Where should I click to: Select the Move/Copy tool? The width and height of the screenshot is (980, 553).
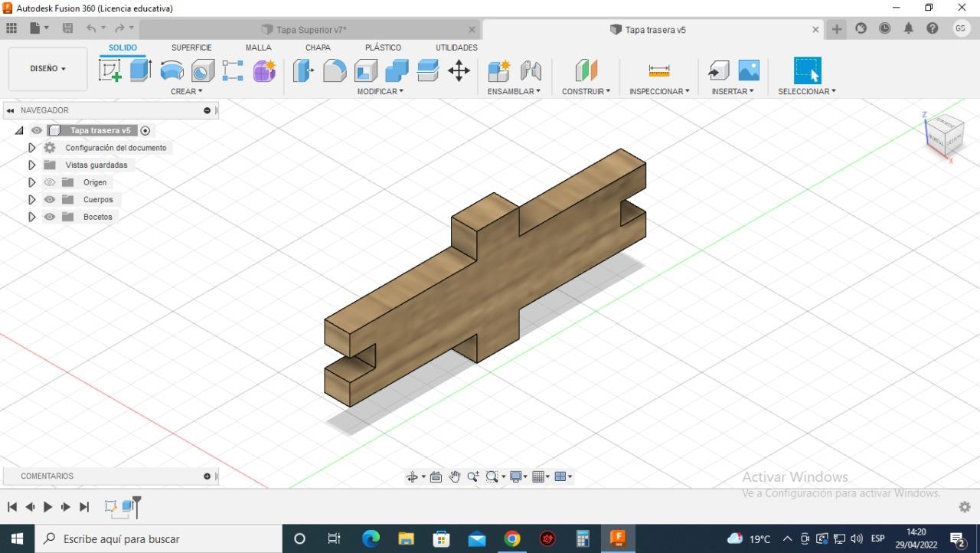pos(459,70)
